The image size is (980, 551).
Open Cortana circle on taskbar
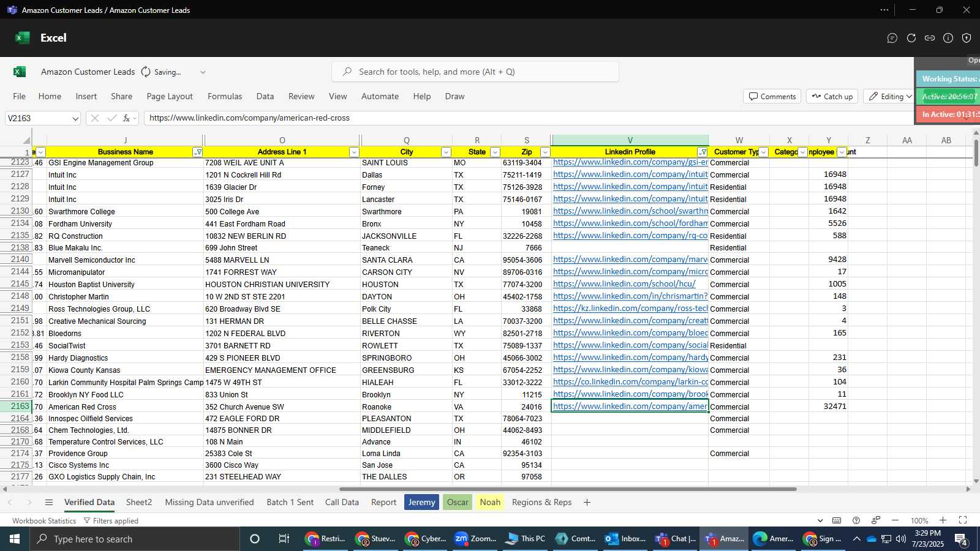tap(255, 539)
